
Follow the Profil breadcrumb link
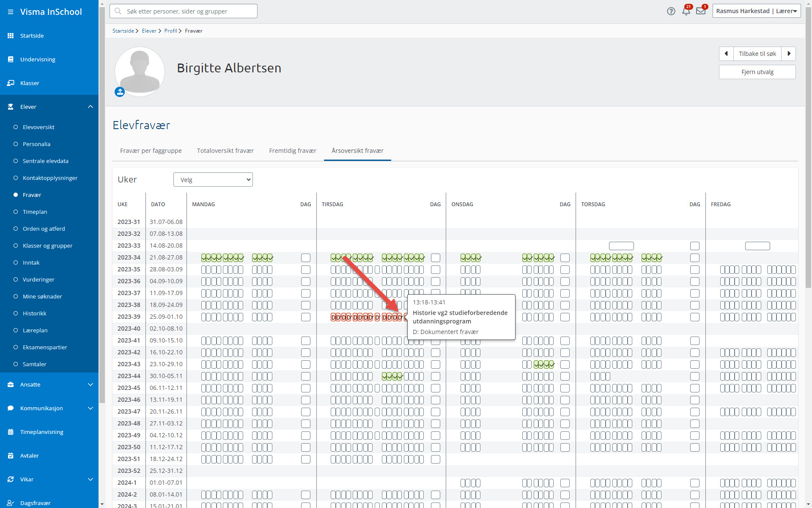(x=171, y=31)
